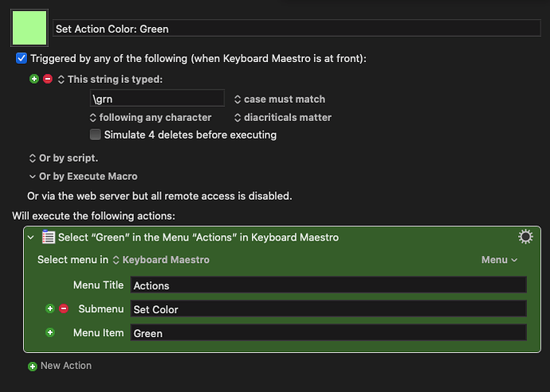Click the 'New Action' label

pyautogui.click(x=66, y=366)
